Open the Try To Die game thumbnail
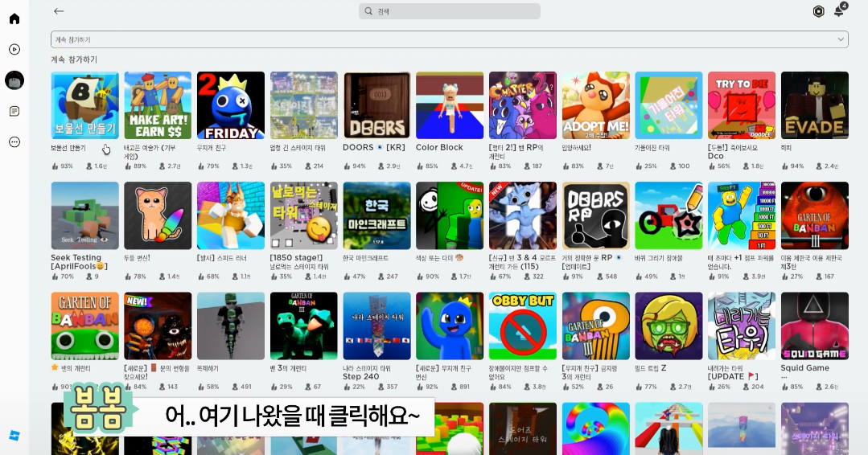The width and height of the screenshot is (868, 455). point(742,105)
